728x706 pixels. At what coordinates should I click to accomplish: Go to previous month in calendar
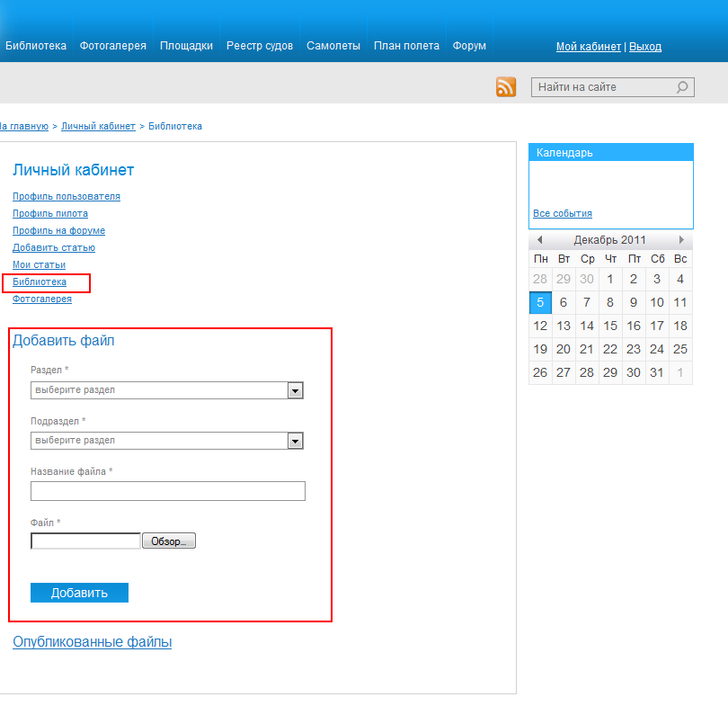click(539, 240)
